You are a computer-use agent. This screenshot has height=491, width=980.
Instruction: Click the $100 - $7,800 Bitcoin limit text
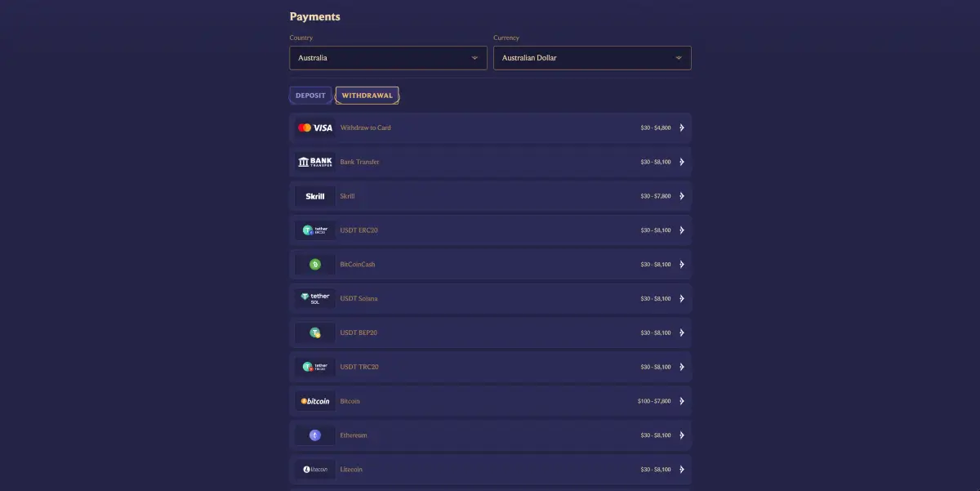(653, 400)
